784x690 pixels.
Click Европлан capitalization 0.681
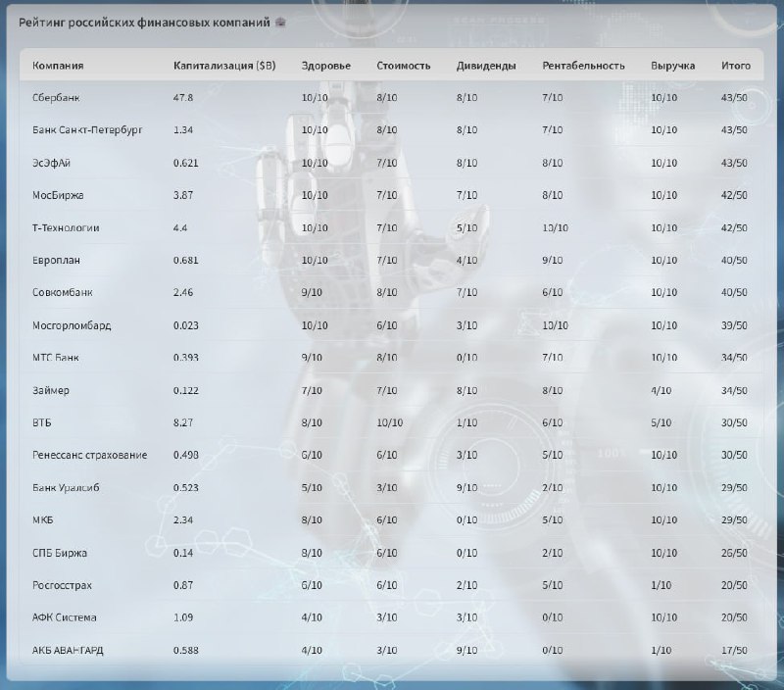186,260
